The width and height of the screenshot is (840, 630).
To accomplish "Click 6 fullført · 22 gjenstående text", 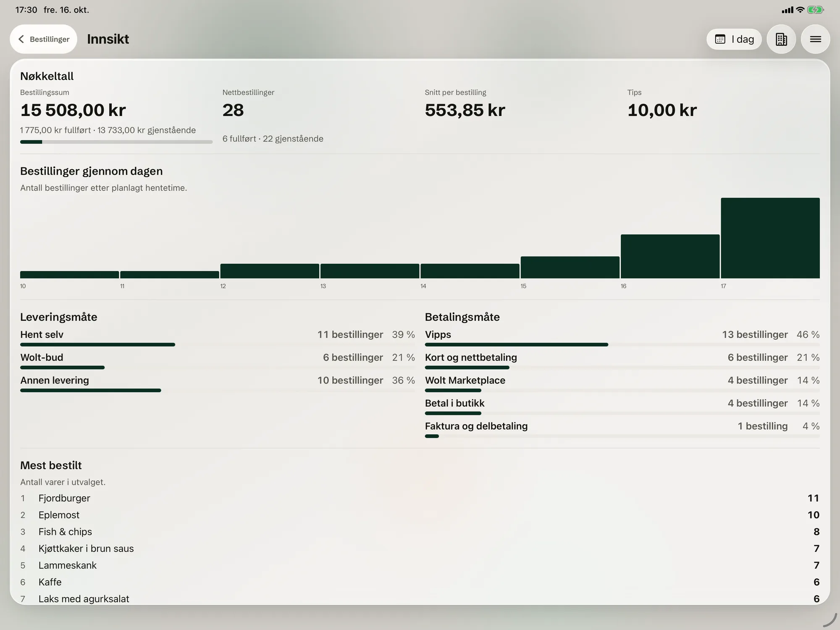I will [x=273, y=139].
